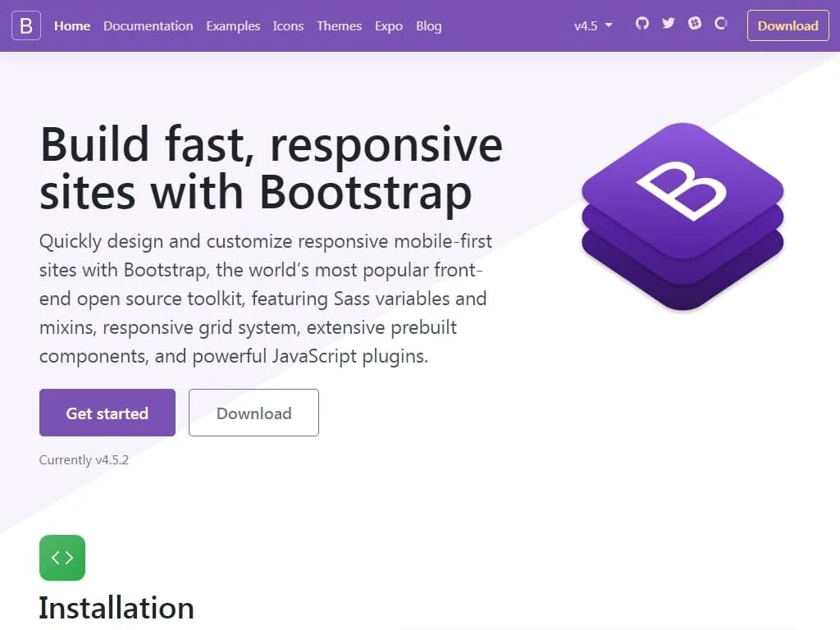Click the Download button in the navbar

tap(788, 25)
